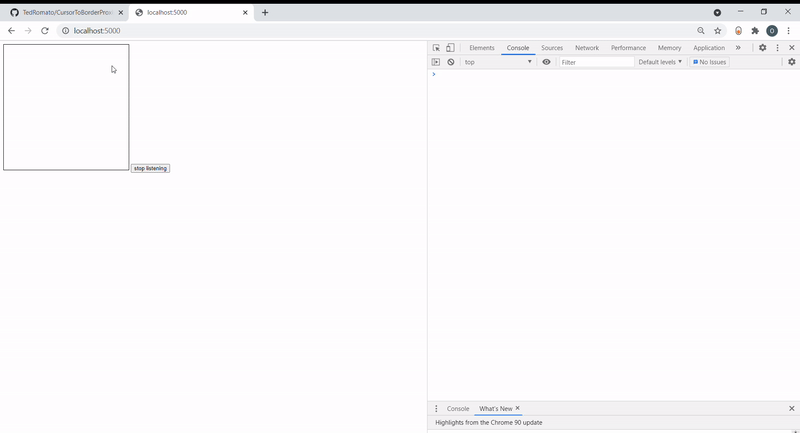Expand the top context selector
The image size is (800, 433).
tap(498, 62)
